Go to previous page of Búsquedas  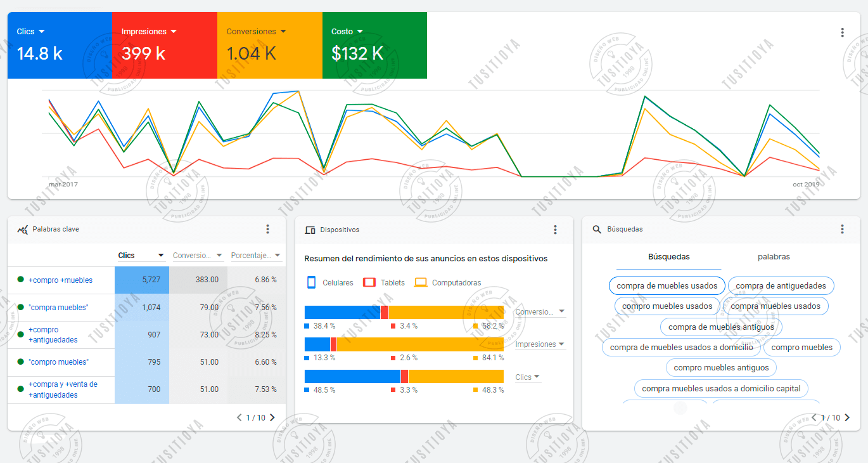click(x=814, y=417)
